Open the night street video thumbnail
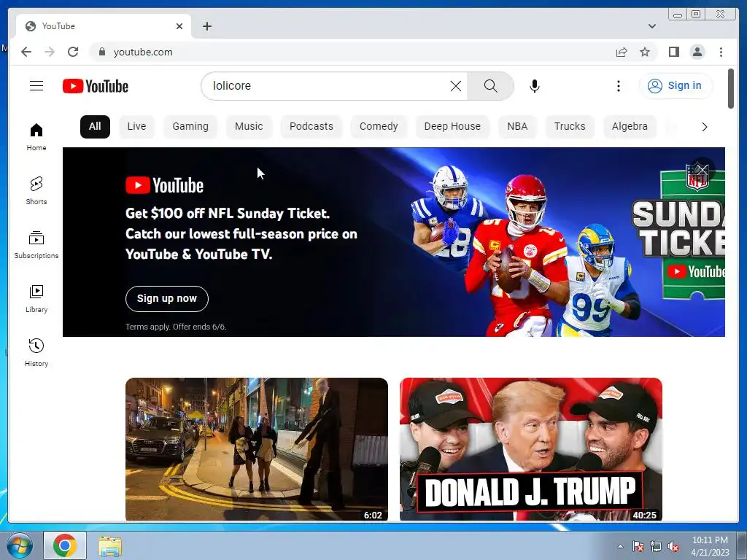The image size is (747, 560). coord(257,449)
